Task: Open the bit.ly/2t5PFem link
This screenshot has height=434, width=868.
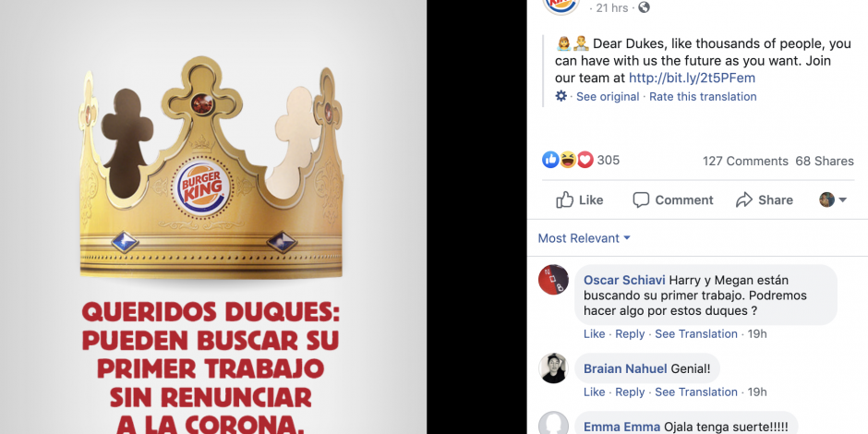Action: (692, 78)
